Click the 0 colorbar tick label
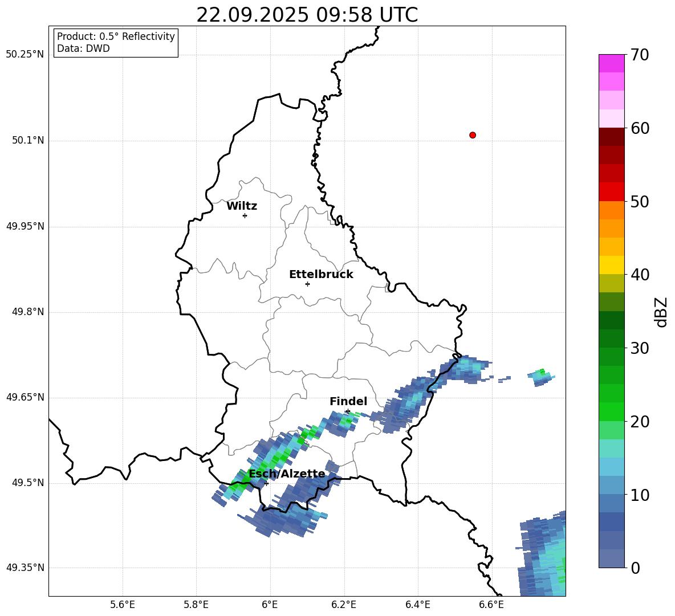Image resolution: width=675 pixels, height=616 pixels. (635, 568)
